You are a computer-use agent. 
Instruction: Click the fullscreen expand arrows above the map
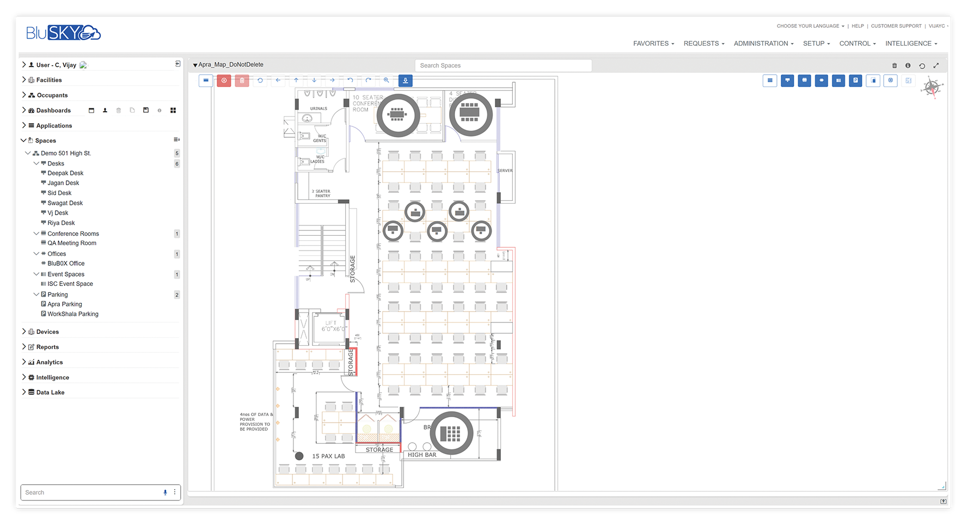(x=936, y=65)
